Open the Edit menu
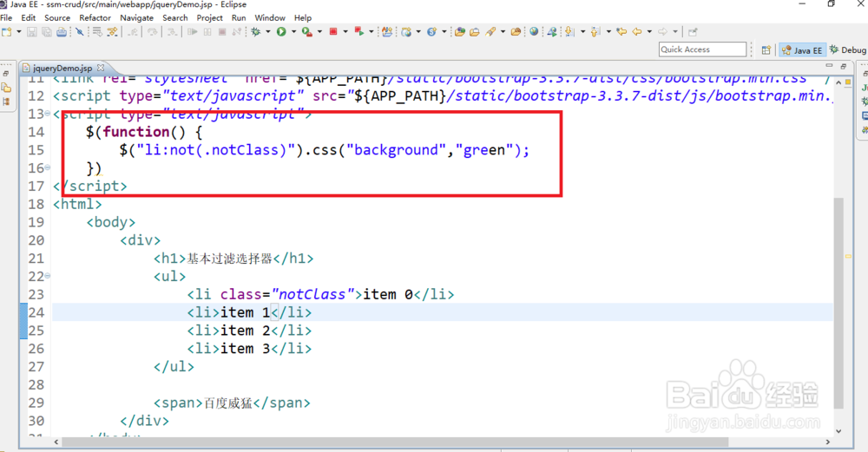The height and width of the screenshot is (452, 868). tap(29, 17)
